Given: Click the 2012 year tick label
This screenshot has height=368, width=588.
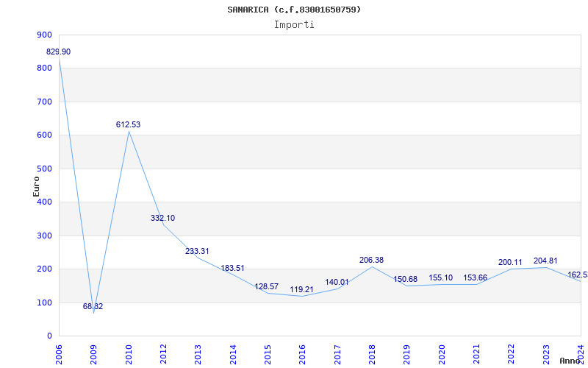Looking at the screenshot, I should coord(163,354).
